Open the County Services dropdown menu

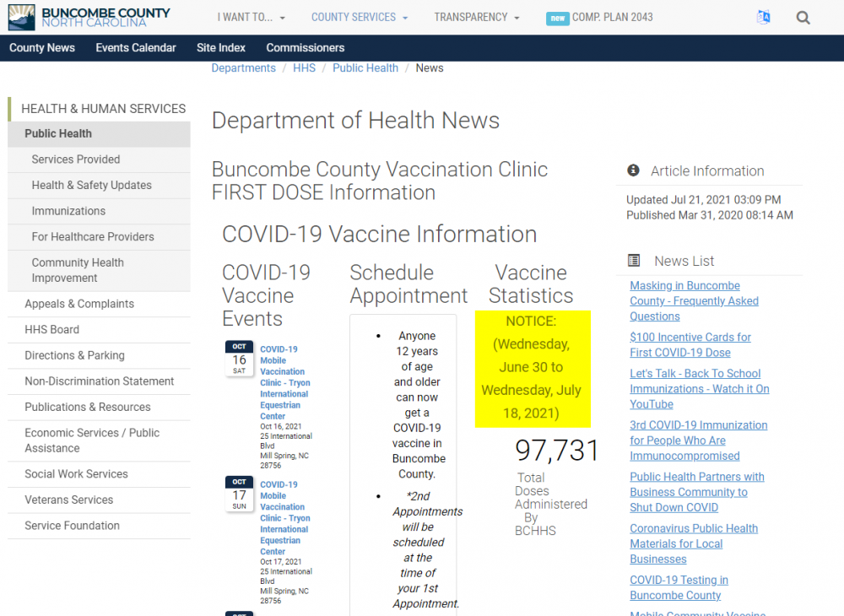pyautogui.click(x=359, y=17)
